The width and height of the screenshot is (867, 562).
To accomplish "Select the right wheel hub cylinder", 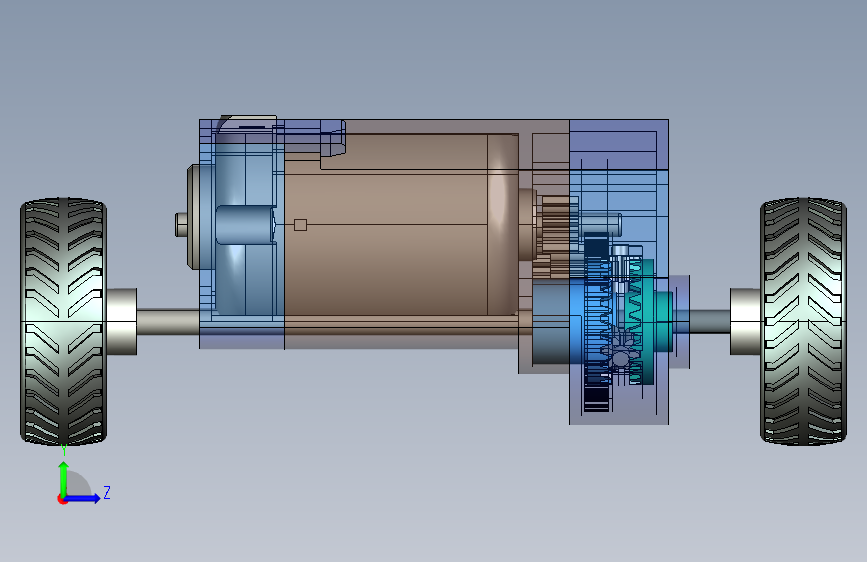I will pos(745,321).
